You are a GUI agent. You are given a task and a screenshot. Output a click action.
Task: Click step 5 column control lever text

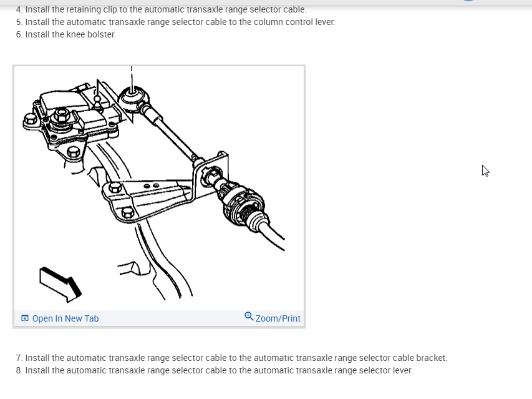coord(175,22)
